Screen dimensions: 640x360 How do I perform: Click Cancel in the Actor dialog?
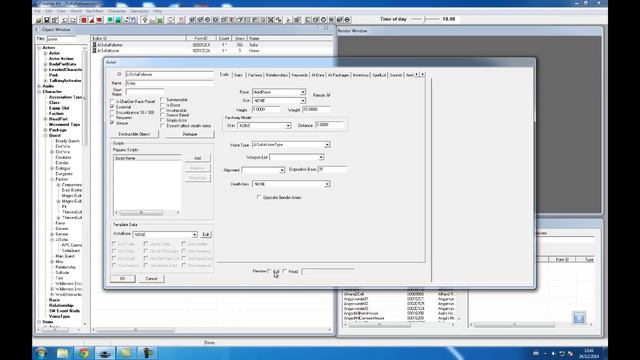click(x=151, y=278)
